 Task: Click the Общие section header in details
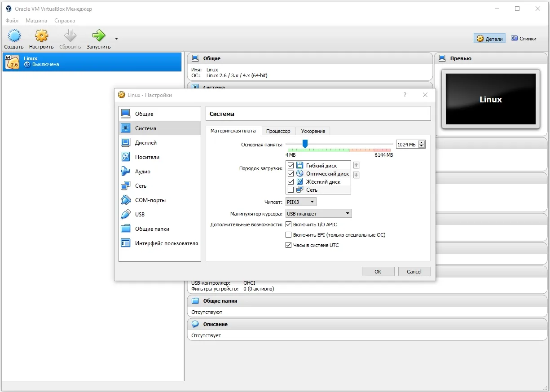310,58
